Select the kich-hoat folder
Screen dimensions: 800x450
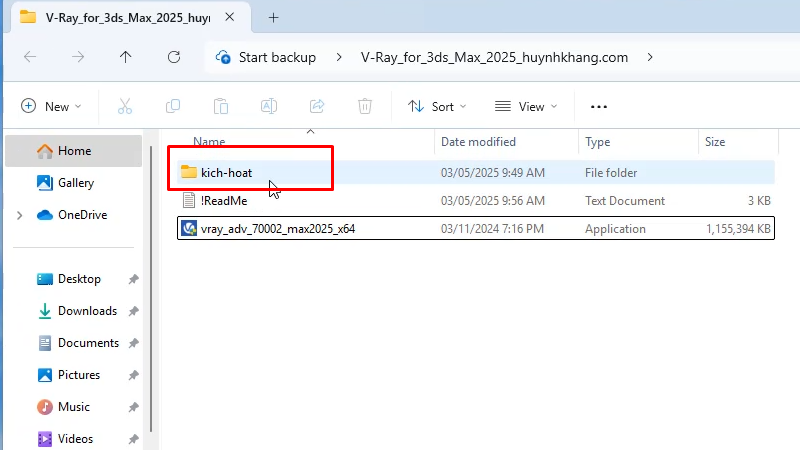226,173
